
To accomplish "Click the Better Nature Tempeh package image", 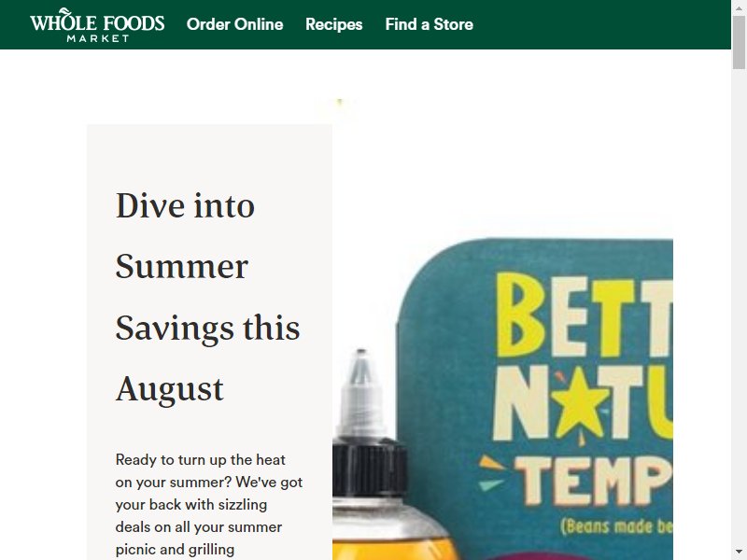I will pos(534,399).
